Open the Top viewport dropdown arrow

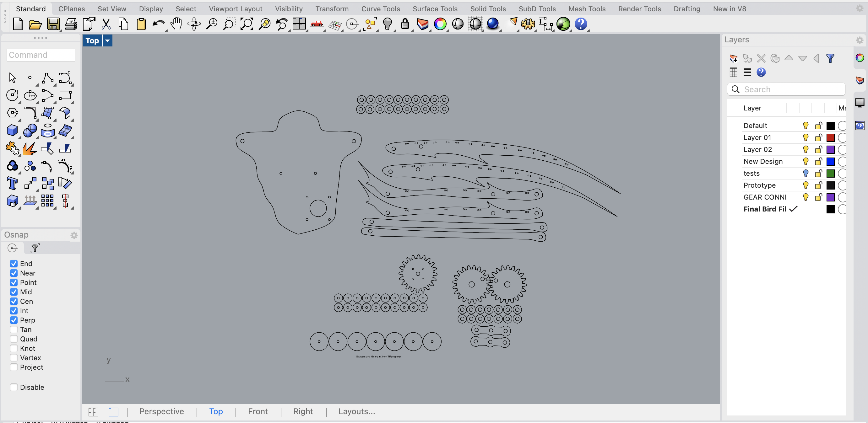107,41
